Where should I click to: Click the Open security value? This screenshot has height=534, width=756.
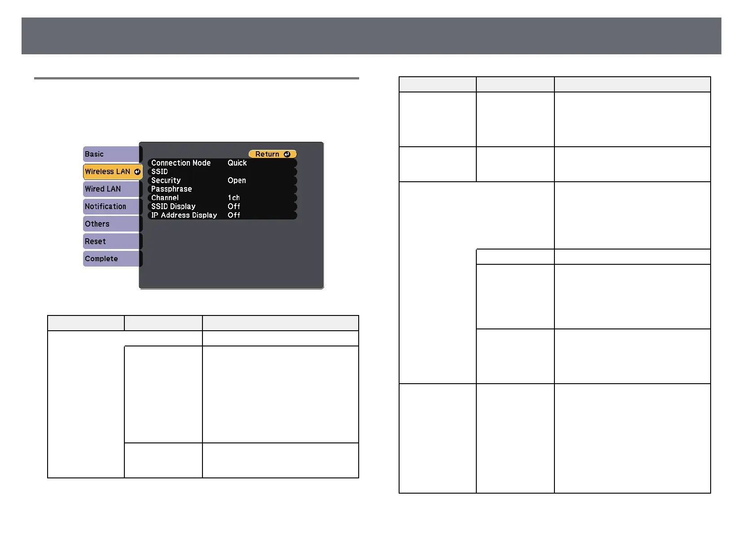coord(237,180)
